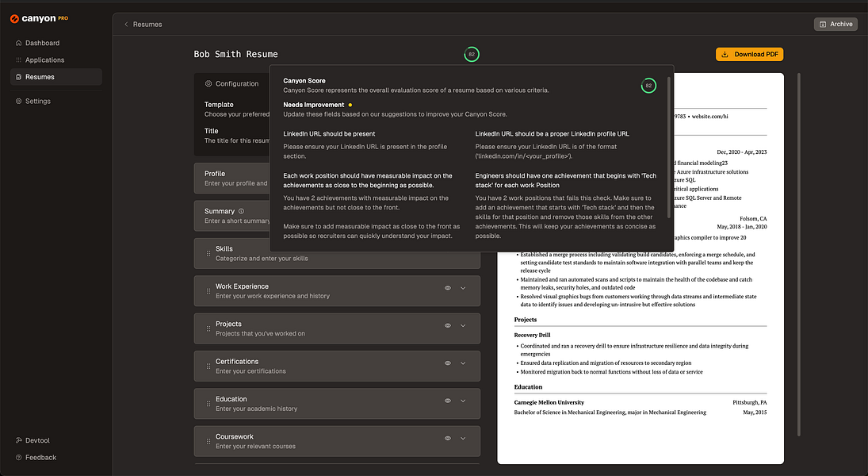Grab the Education drag handle
The image size is (868, 476).
[208, 404]
